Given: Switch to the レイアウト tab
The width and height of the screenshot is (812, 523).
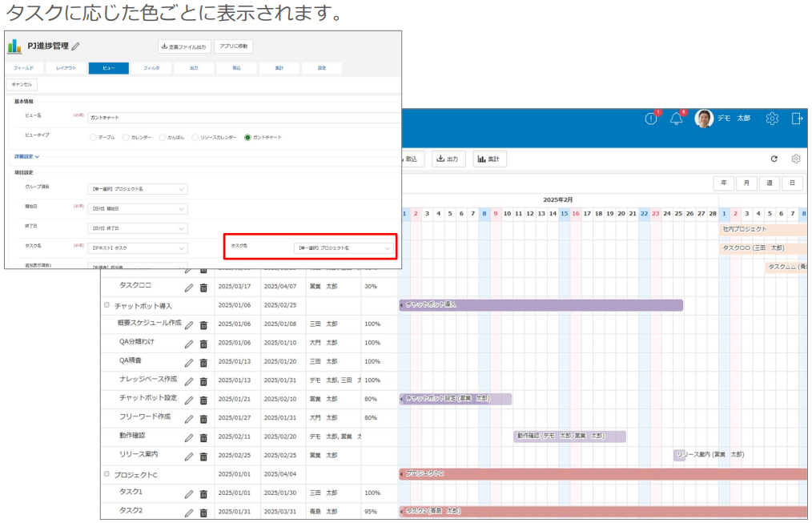Looking at the screenshot, I should click(x=66, y=68).
